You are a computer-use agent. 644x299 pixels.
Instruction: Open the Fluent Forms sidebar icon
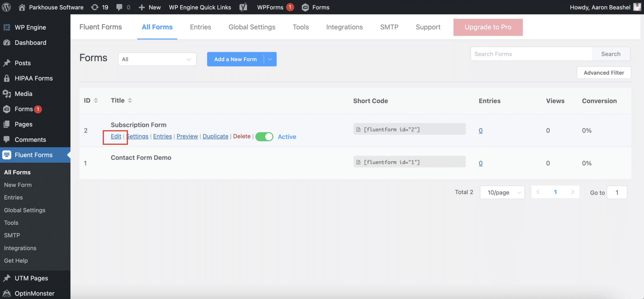click(x=7, y=155)
